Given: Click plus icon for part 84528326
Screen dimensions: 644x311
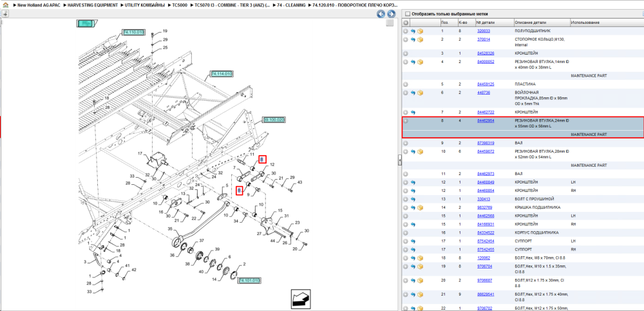Looking at the screenshot, I should pos(405,53).
